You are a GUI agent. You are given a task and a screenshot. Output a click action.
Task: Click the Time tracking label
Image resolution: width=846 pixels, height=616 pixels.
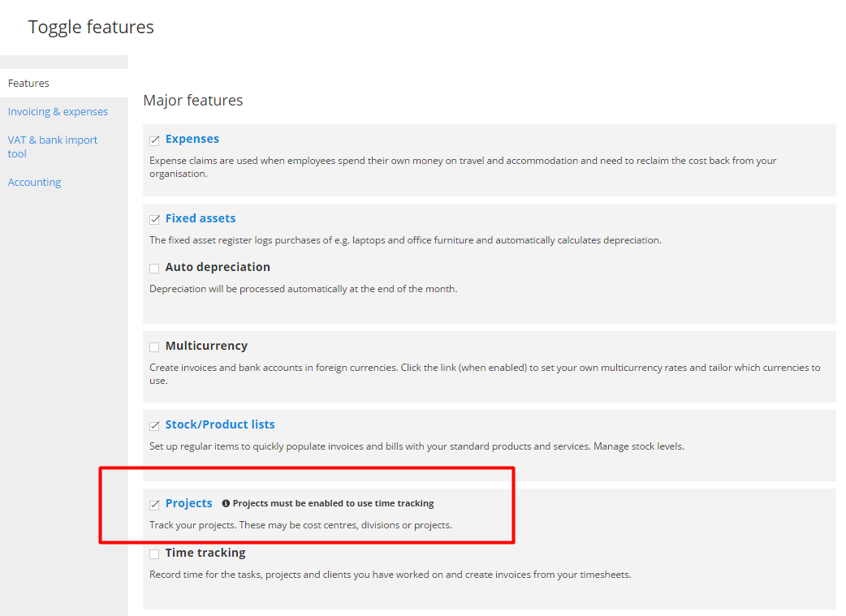(x=205, y=553)
